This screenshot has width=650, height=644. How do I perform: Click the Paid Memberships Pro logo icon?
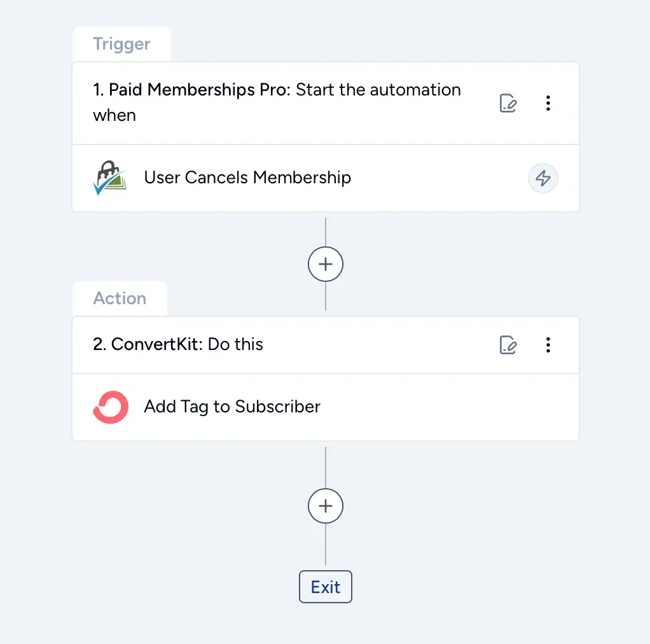coord(109,178)
